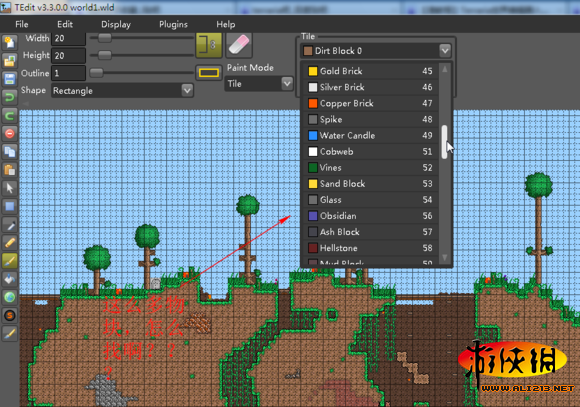
Task: Choose Obsidian 56 from tile list
Action: pyautogui.click(x=371, y=216)
